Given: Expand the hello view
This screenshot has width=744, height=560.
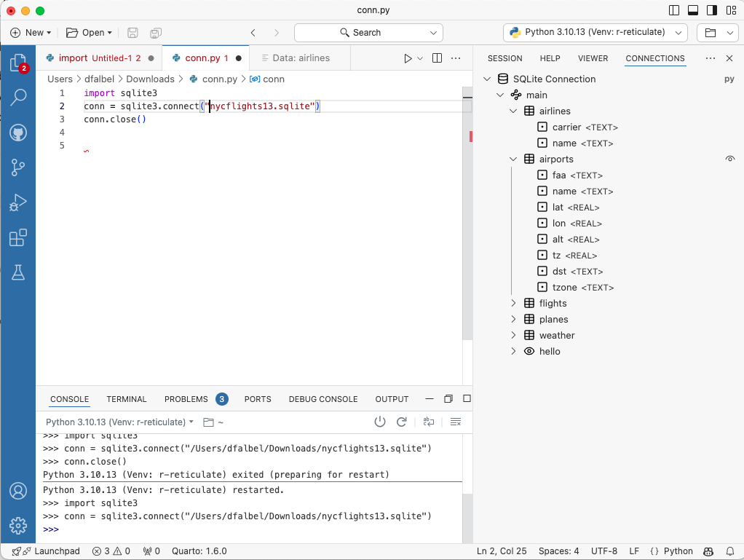Looking at the screenshot, I should (x=513, y=351).
